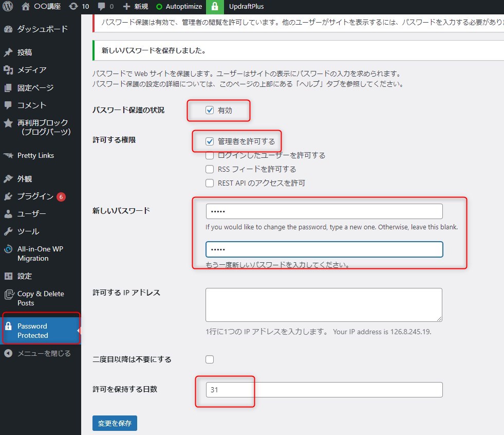Open comments bubble icon in admin bar
504x435 pixels.
[x=102, y=7]
